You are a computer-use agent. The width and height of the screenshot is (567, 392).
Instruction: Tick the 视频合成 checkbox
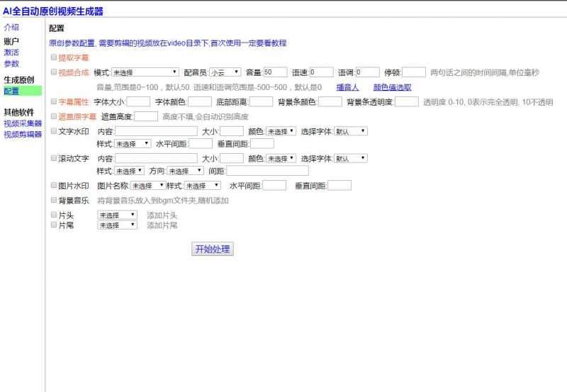[54, 72]
